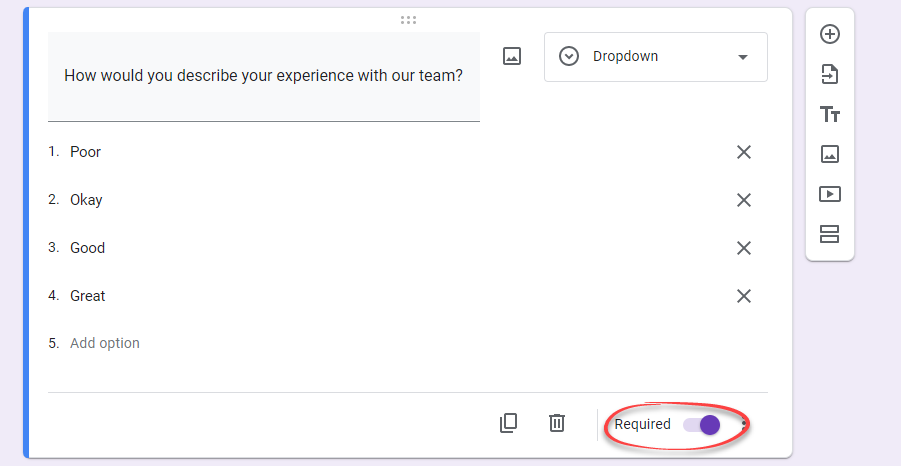This screenshot has height=466, width=901.
Task: Delete this question with trash icon
Action: click(557, 423)
